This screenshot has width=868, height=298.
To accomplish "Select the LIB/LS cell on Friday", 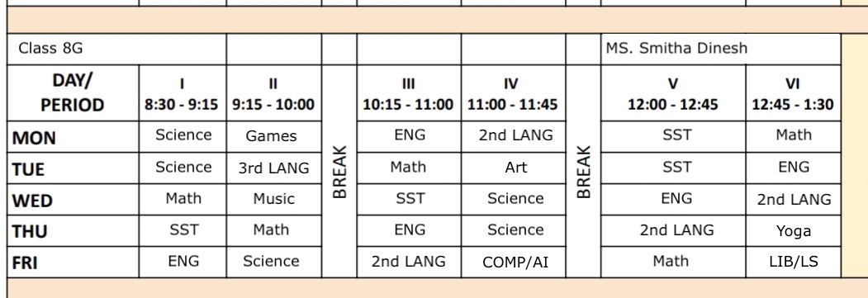I will (x=794, y=262).
